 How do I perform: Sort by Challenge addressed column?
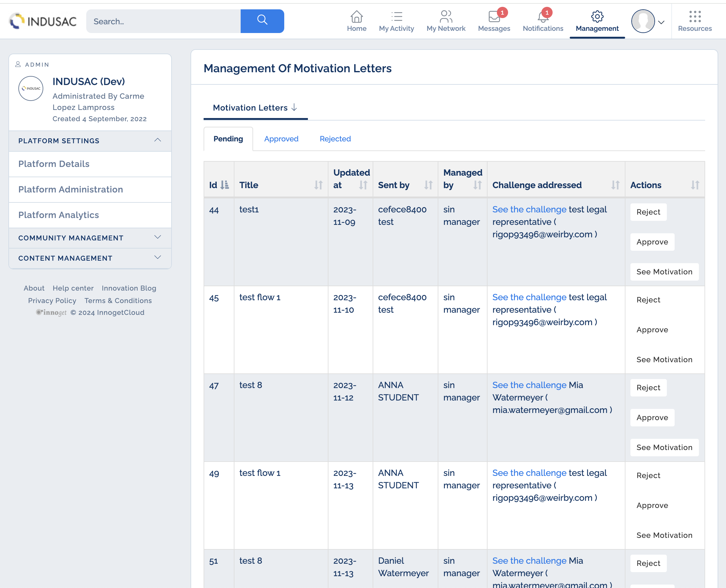click(x=615, y=185)
